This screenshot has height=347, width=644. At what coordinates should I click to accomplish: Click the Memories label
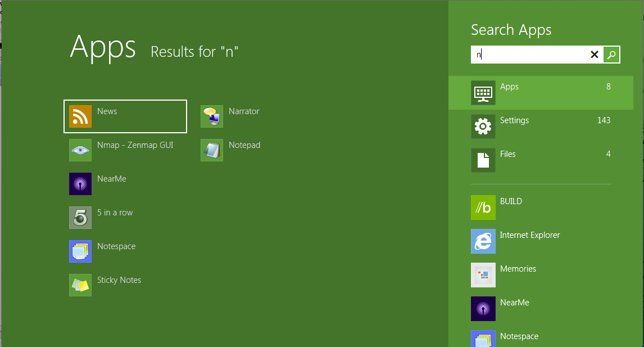(518, 269)
